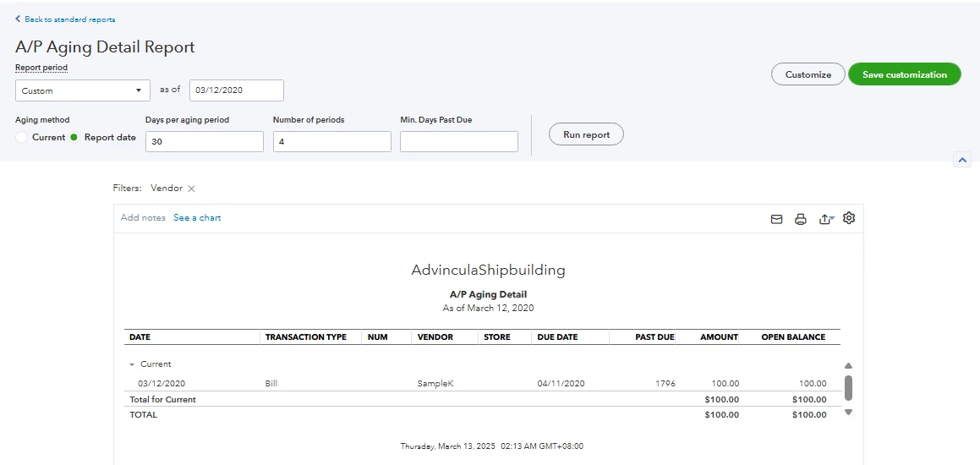Click the STORE column header
Screen dimensions: 980x465
tap(497, 336)
